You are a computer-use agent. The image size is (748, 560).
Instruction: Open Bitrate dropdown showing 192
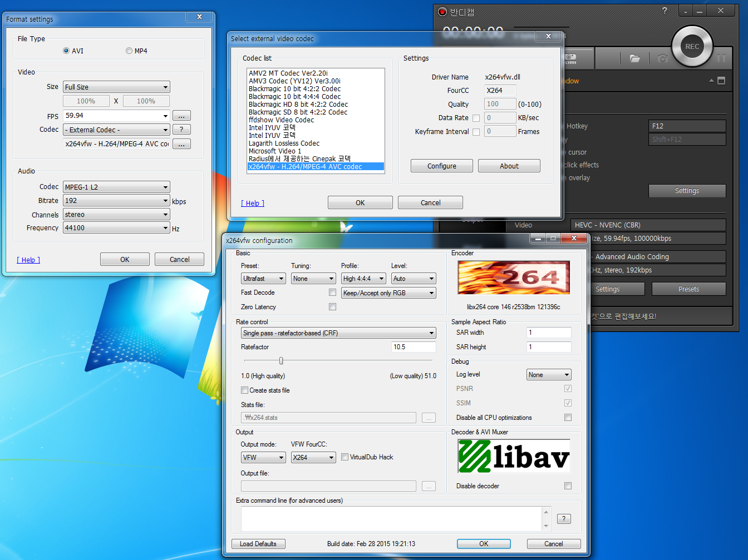116,201
